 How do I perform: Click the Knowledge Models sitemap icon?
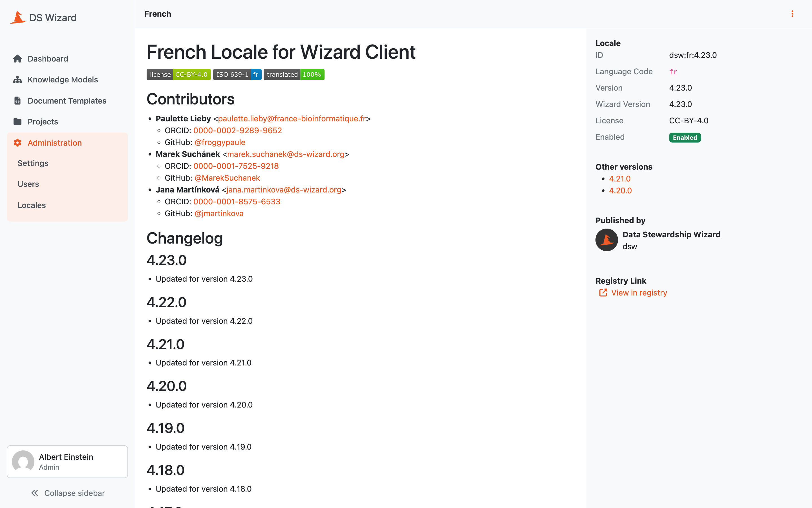tap(17, 80)
